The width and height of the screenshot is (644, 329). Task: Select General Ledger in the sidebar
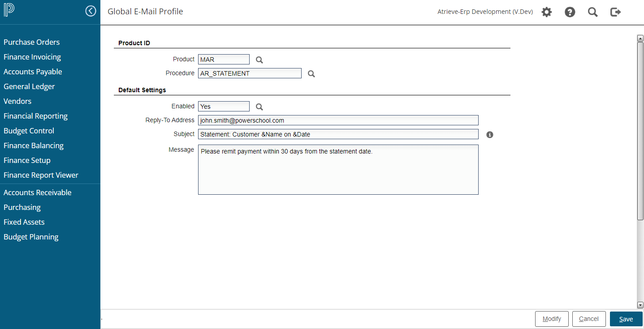click(29, 86)
